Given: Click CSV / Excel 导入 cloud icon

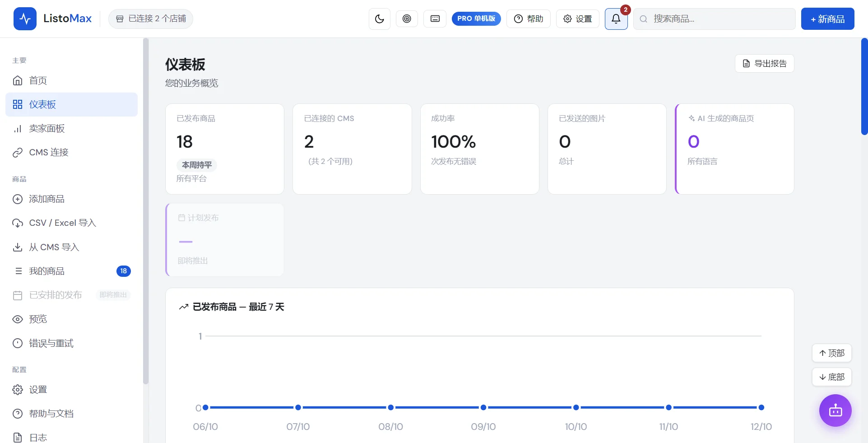Looking at the screenshot, I should tap(18, 223).
